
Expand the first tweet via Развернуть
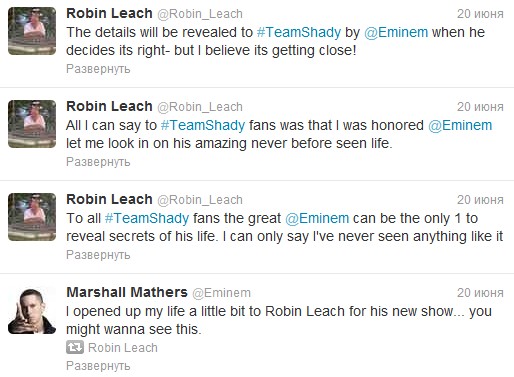[98, 69]
